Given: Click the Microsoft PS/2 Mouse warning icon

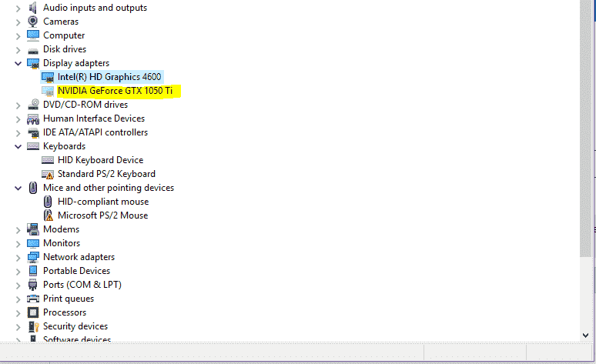Looking at the screenshot, I should 48,215.
